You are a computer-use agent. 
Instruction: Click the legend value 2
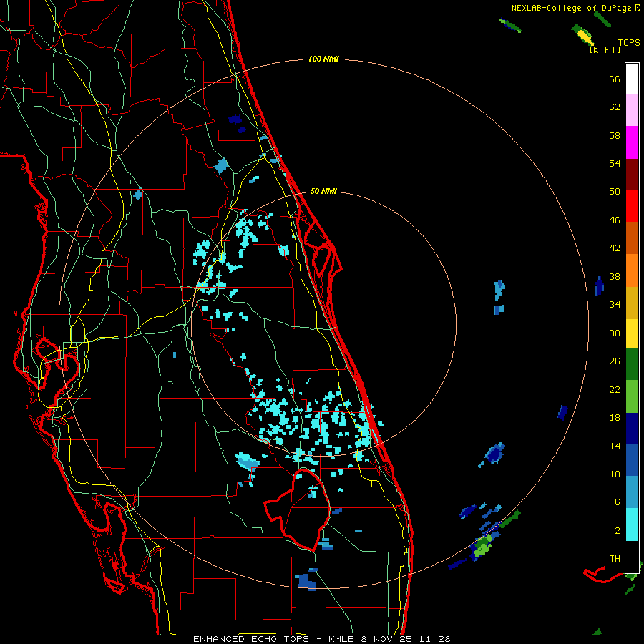[618, 530]
